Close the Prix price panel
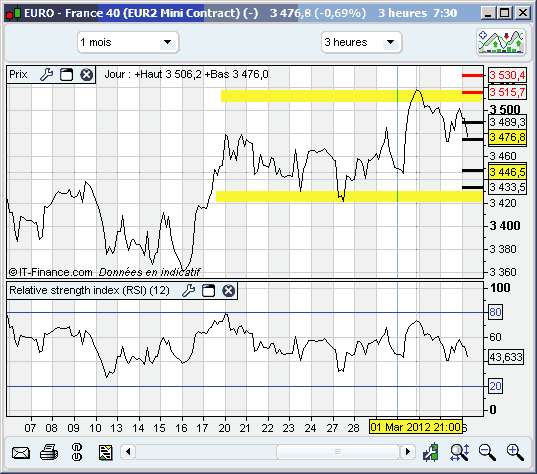The image size is (537, 474). [x=87, y=74]
